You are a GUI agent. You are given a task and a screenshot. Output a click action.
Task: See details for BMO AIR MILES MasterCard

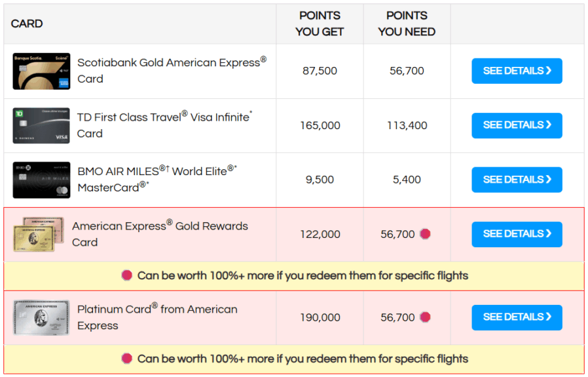(517, 180)
